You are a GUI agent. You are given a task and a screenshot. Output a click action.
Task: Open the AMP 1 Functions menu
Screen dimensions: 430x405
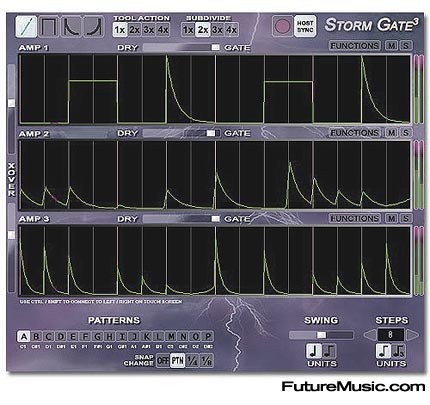point(355,46)
